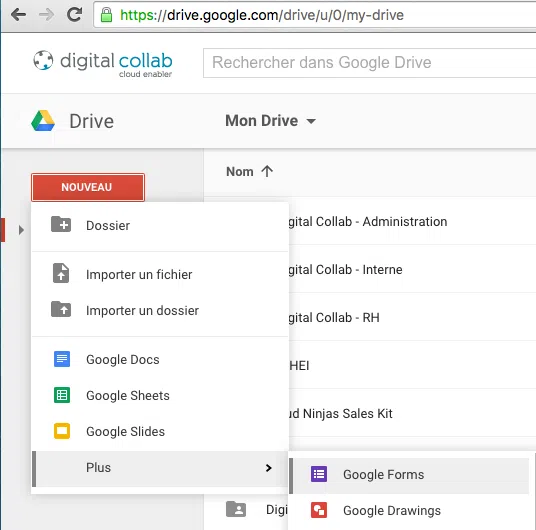Select Importer un dossier
The image size is (536, 530).
160,310
